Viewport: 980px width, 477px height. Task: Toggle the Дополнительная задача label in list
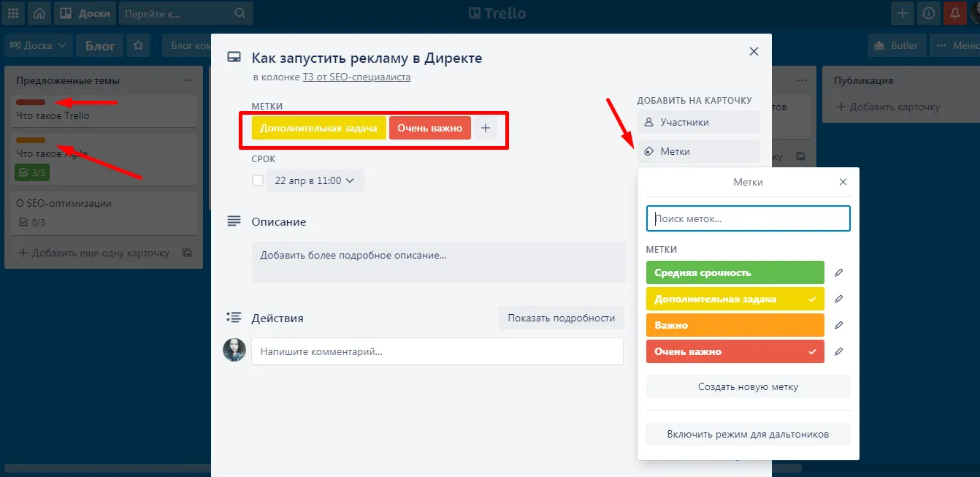click(x=735, y=299)
